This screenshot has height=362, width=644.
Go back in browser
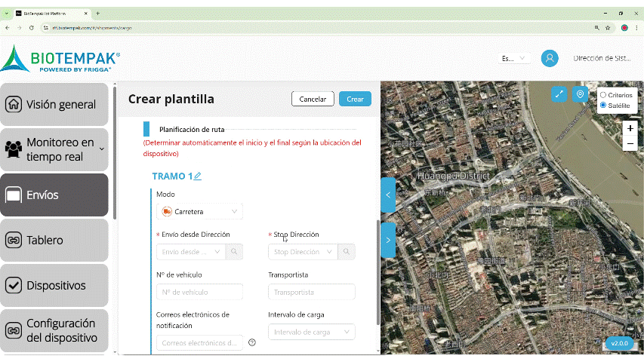point(8,28)
